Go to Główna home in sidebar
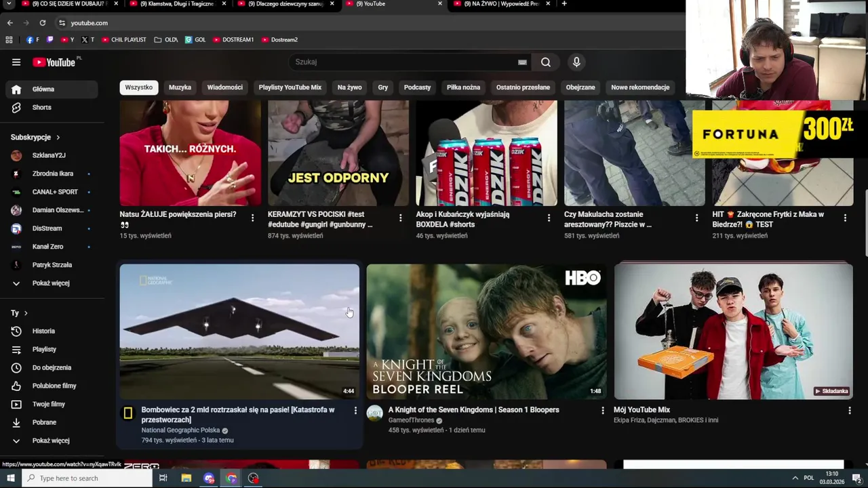The image size is (868, 488). point(52,89)
